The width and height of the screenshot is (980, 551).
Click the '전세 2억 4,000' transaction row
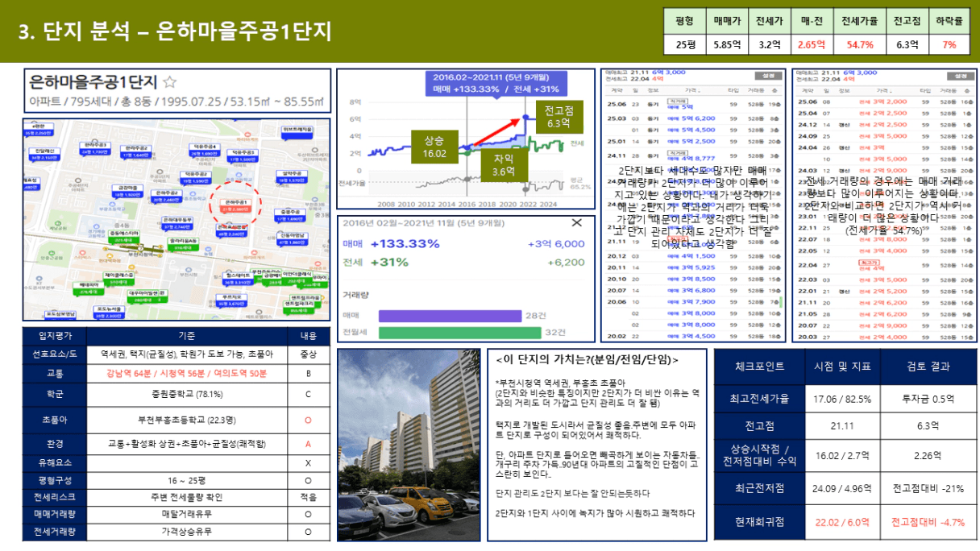tap(885, 337)
